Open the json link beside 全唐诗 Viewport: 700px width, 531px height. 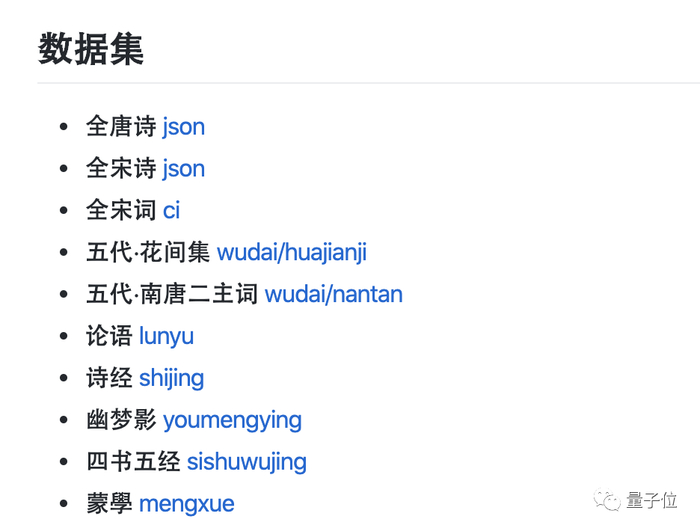coord(183,127)
